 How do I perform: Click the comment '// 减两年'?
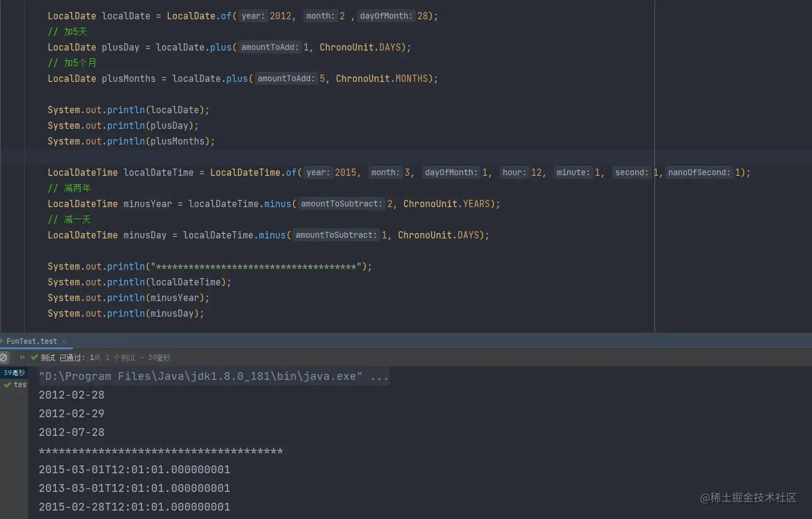(x=69, y=188)
